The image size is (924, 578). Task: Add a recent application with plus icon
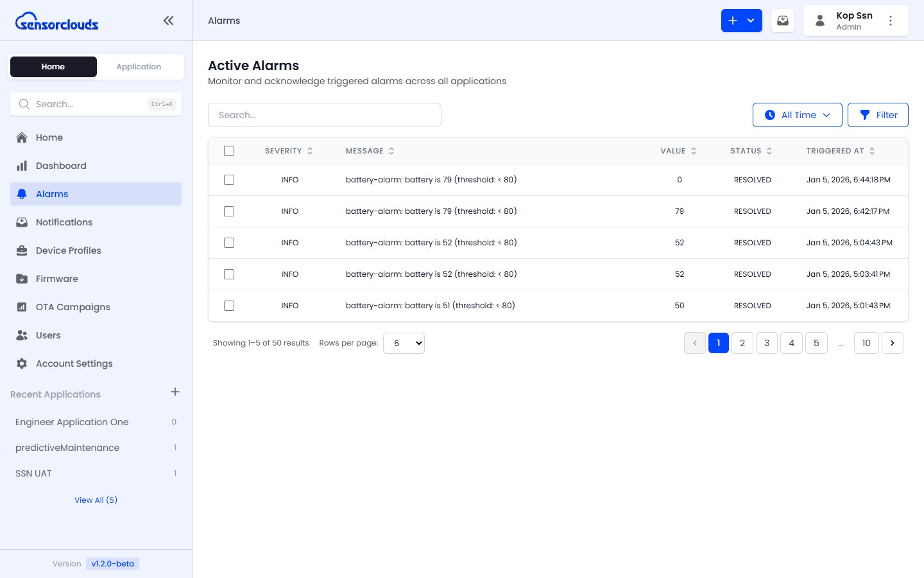pos(175,392)
